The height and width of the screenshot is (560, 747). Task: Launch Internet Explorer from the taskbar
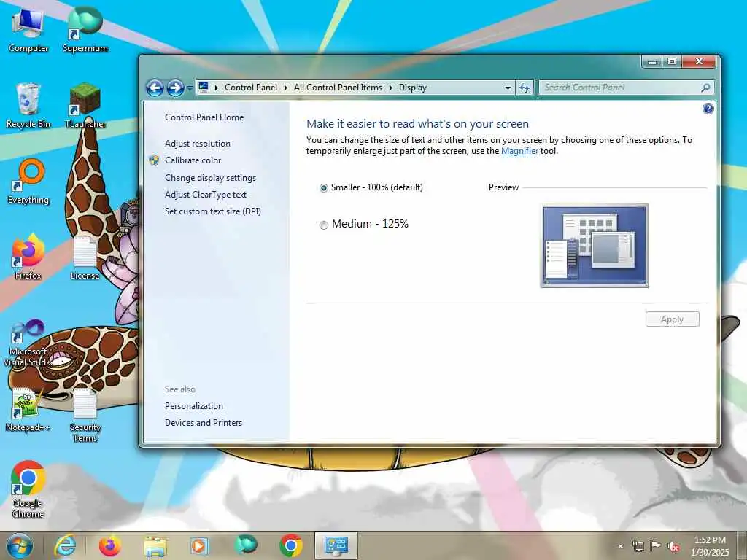tap(65, 545)
